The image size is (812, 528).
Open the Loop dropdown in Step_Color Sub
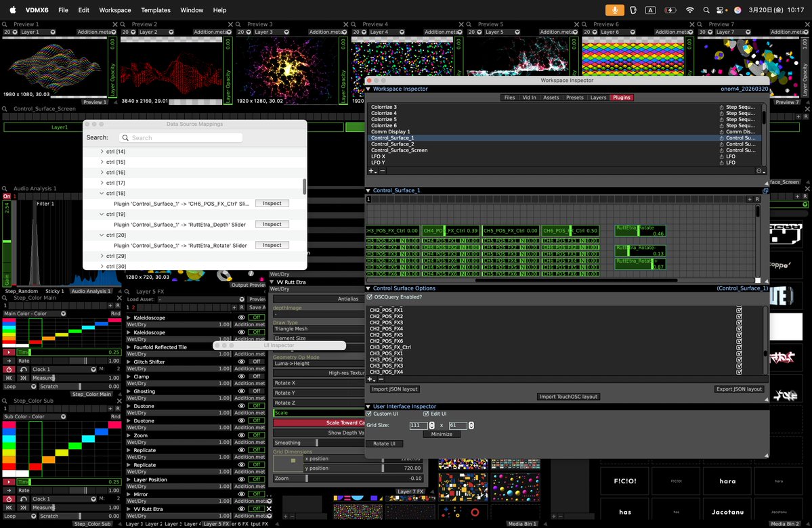(20, 516)
